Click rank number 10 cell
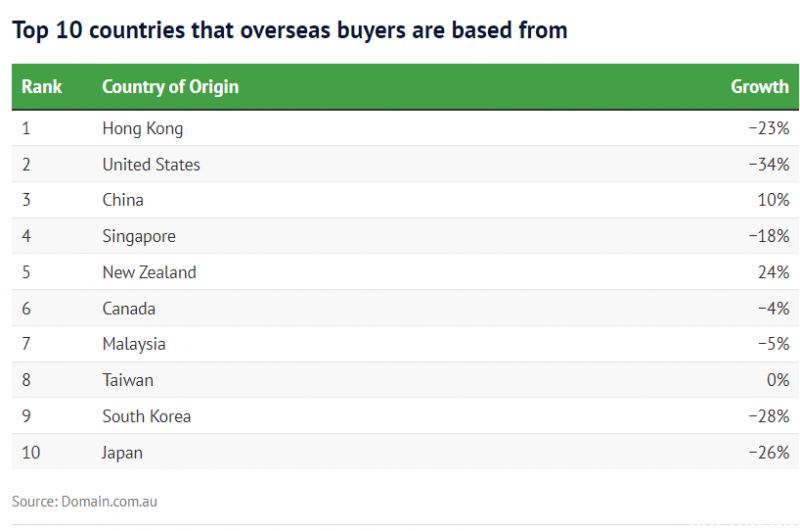This screenshot has width=800, height=531. [31, 452]
